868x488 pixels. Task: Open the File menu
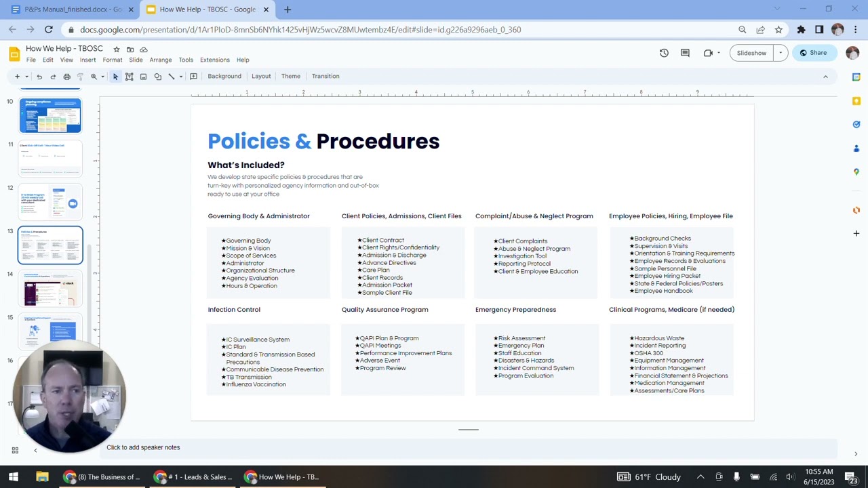(x=31, y=60)
